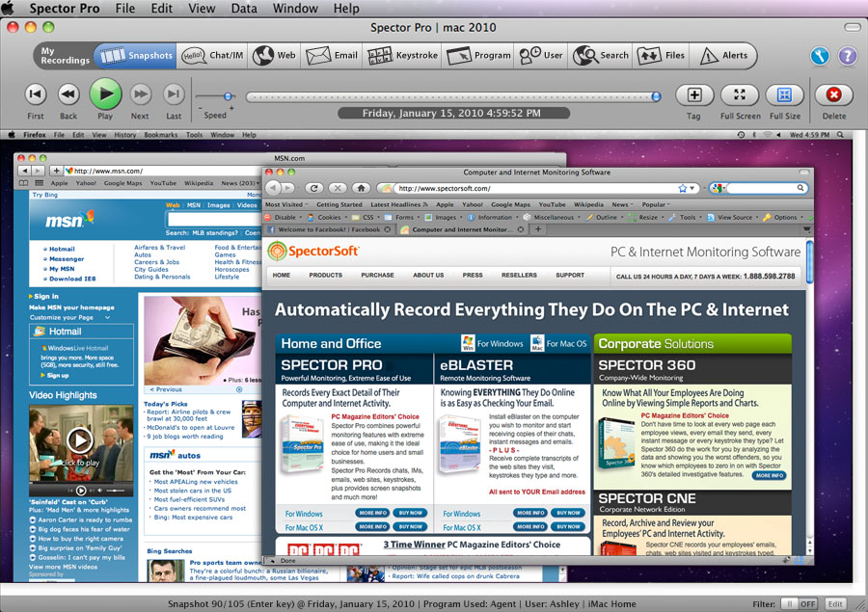
Task: View snapshot in Full Screen
Action: [x=740, y=94]
